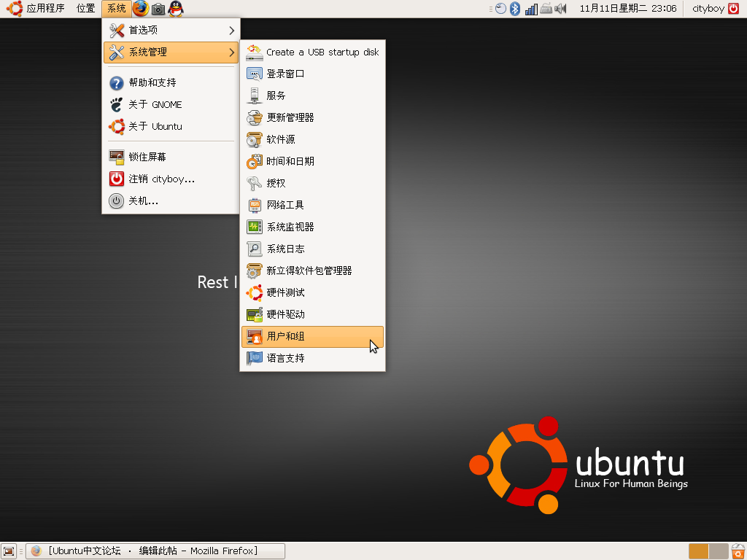Viewport: 747px width, 560px height.
Task: Open 网络工具 from the submenu
Action: coord(312,205)
